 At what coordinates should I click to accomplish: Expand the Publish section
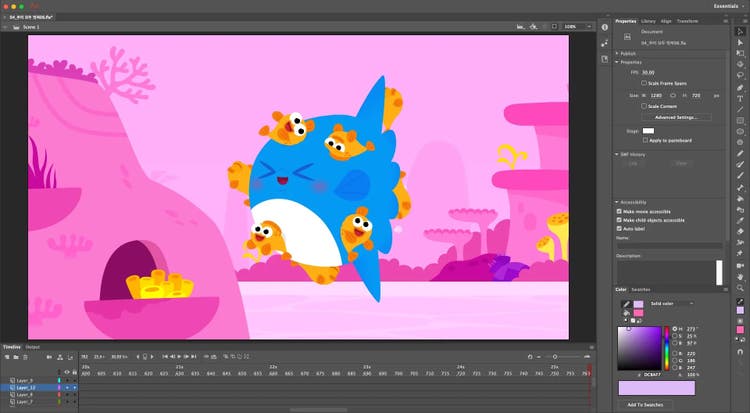pos(617,54)
